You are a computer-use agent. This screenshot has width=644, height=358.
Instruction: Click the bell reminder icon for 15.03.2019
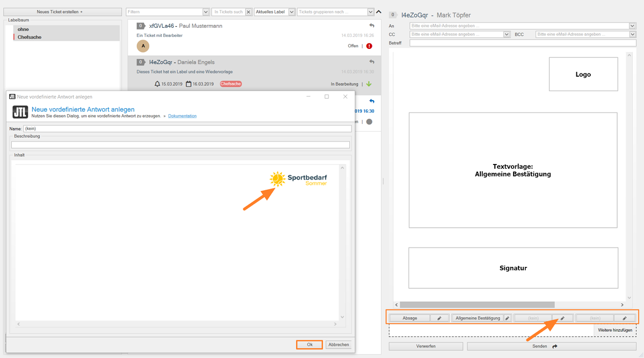157,84
